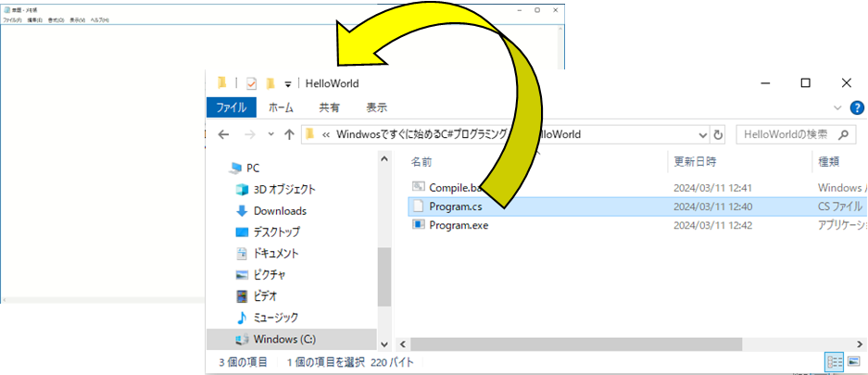Viewport: 868px width, 375px height.
Task: Select デスクトップ in the navigation pane
Action: (x=276, y=231)
